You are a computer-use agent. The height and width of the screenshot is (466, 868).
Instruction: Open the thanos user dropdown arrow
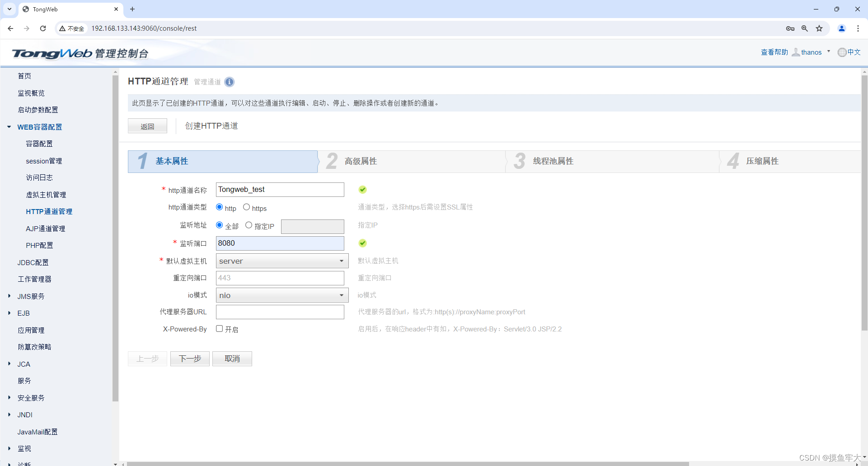(829, 51)
